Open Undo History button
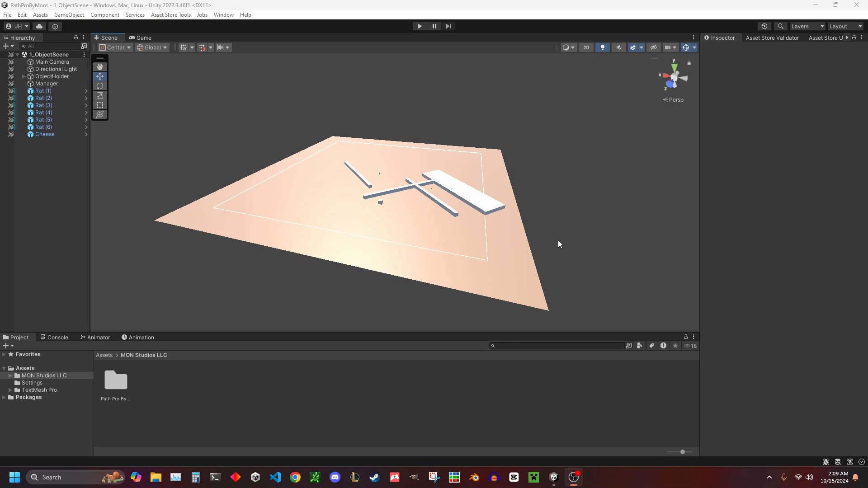868x488 pixels. click(764, 26)
